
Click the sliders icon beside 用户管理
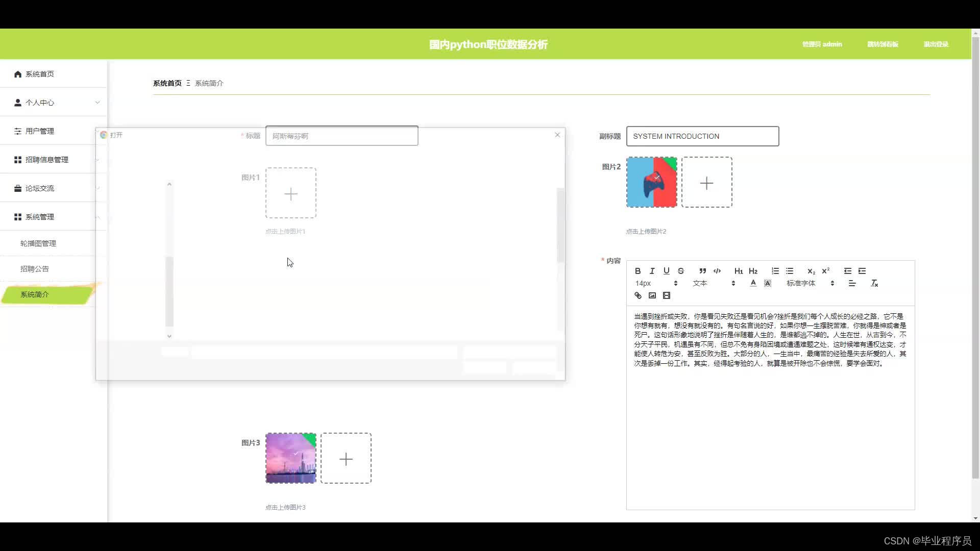click(x=18, y=131)
